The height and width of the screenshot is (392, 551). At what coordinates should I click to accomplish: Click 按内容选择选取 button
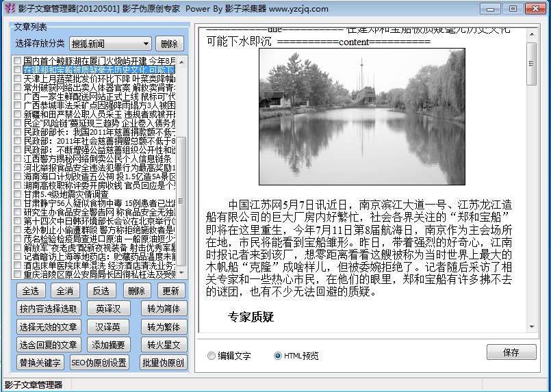coord(49,309)
